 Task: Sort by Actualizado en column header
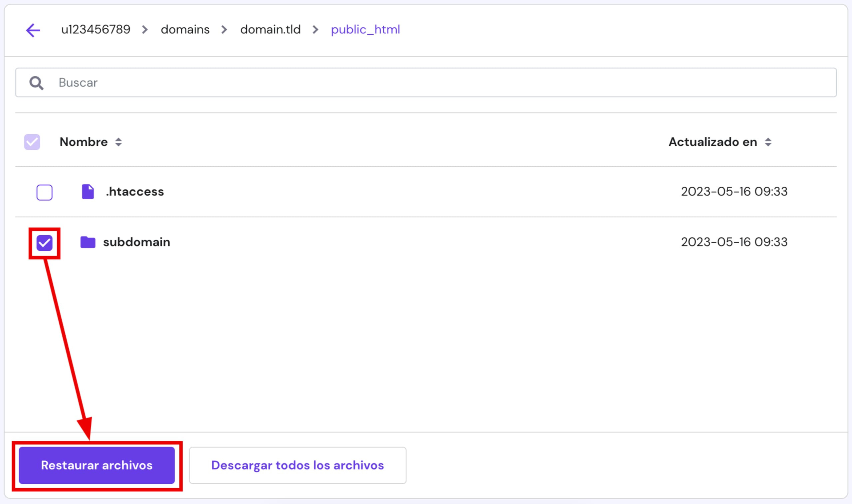tap(712, 142)
